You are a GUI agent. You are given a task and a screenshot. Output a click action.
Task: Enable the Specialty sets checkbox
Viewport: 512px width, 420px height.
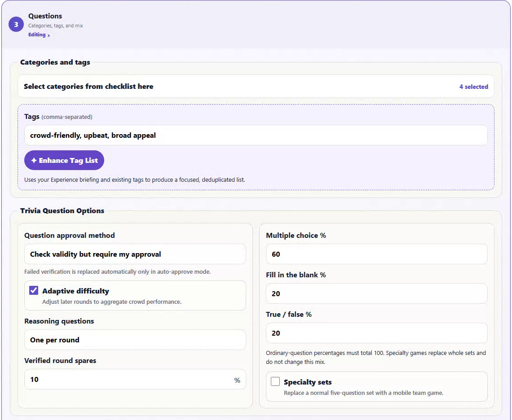275,381
